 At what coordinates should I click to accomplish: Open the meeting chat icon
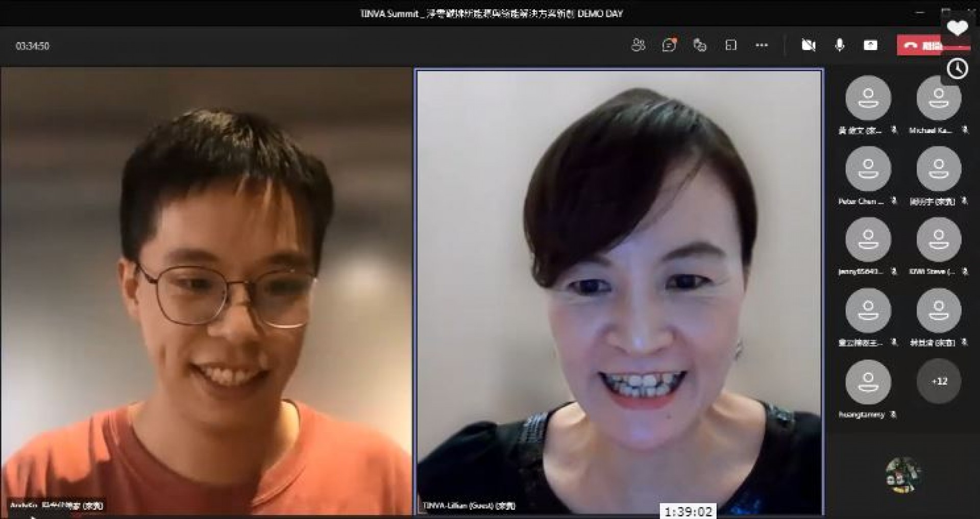click(669, 45)
